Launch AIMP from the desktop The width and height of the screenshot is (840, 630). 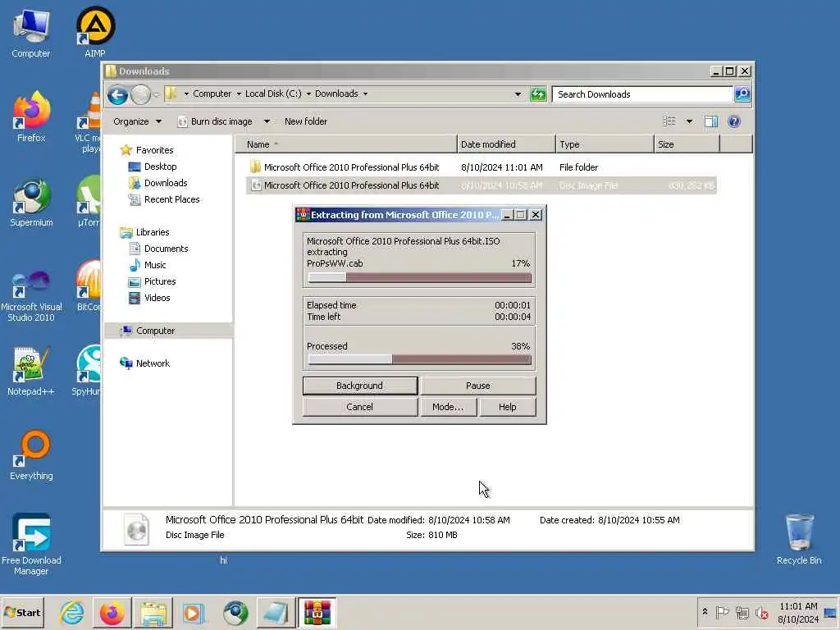pos(95,32)
